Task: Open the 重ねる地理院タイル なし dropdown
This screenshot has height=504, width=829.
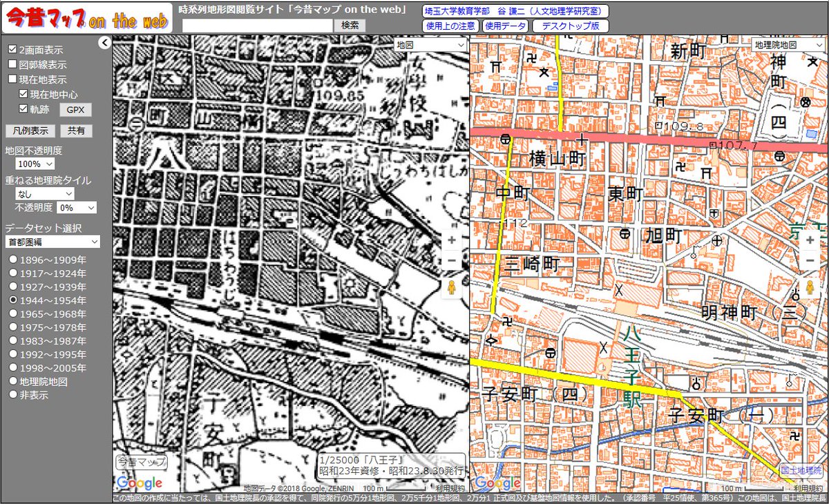Action: (x=45, y=194)
